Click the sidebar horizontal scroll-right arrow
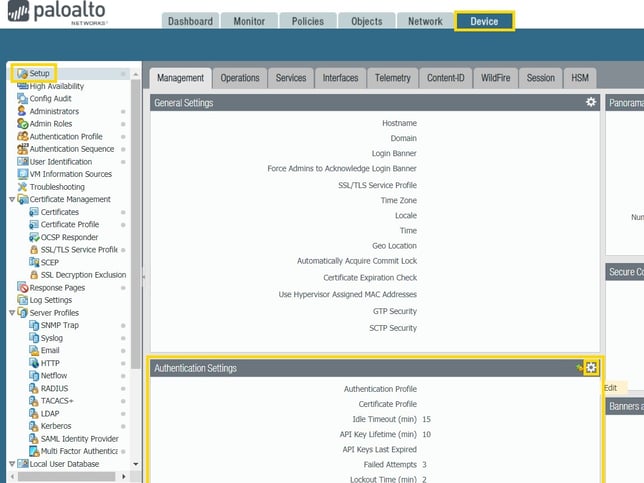 coord(124,476)
